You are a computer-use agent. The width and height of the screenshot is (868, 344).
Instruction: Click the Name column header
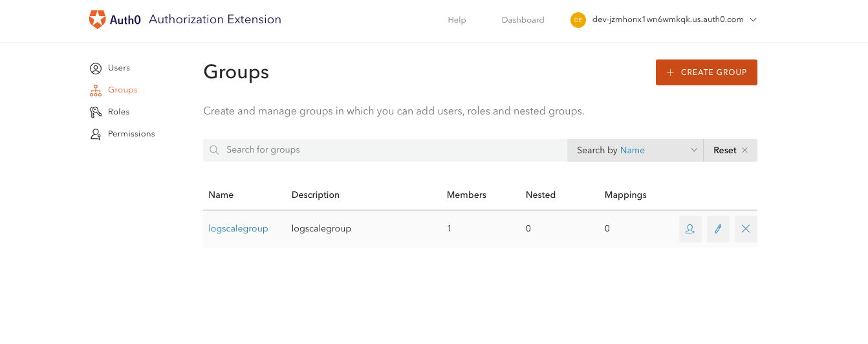click(221, 195)
